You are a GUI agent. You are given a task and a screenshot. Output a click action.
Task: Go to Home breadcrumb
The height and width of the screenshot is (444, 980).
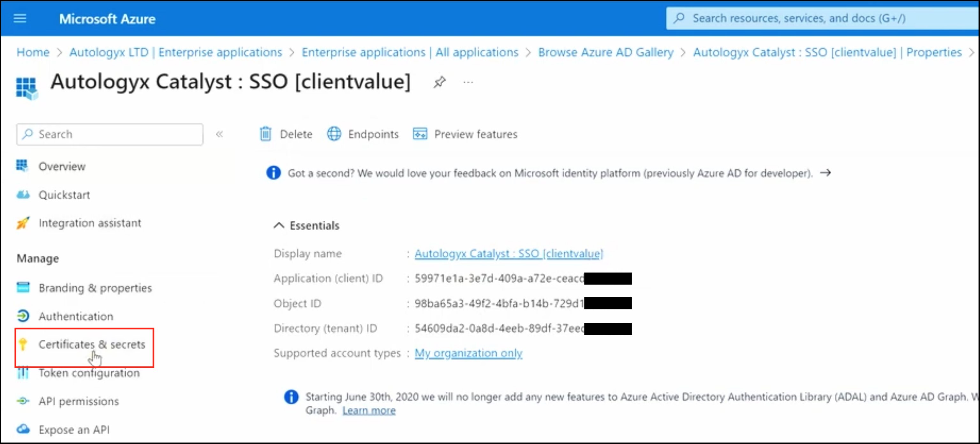pos(33,52)
